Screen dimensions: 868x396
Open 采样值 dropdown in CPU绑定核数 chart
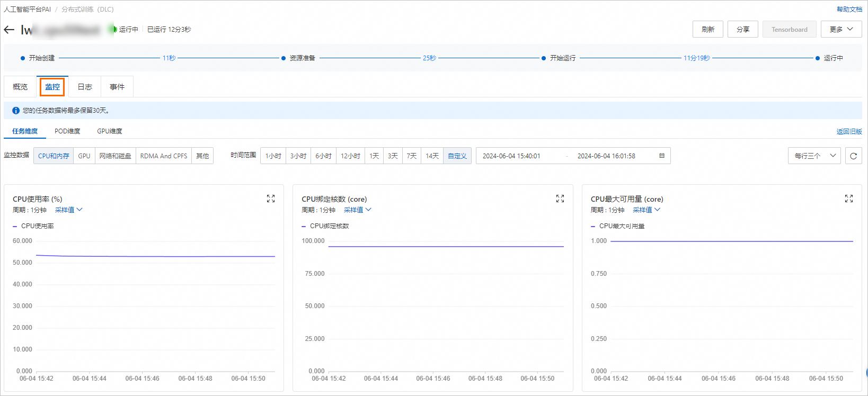pos(358,210)
